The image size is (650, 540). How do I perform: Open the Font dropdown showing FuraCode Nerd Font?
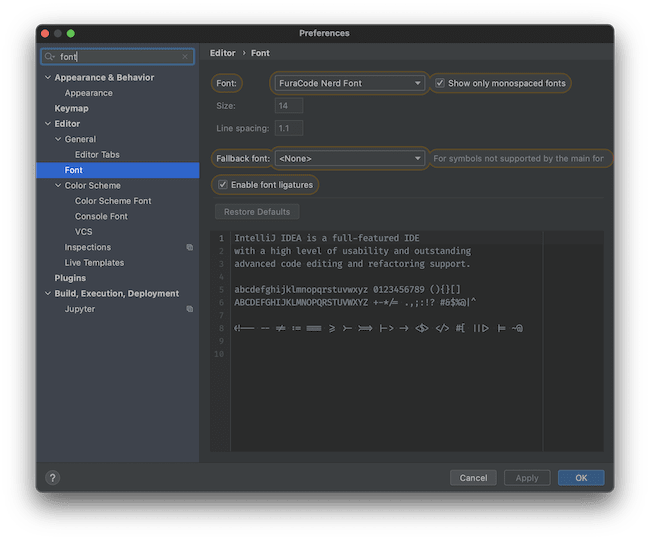[x=349, y=83]
